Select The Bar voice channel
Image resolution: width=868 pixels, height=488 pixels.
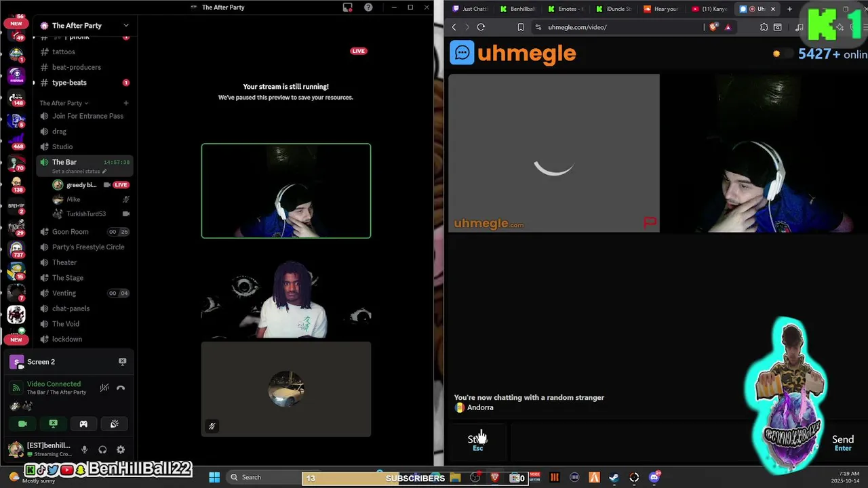coord(64,162)
